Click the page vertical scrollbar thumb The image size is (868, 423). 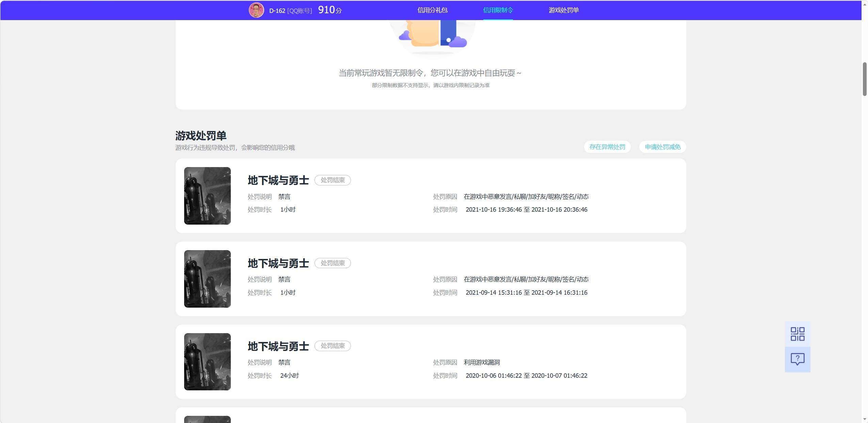(865, 79)
